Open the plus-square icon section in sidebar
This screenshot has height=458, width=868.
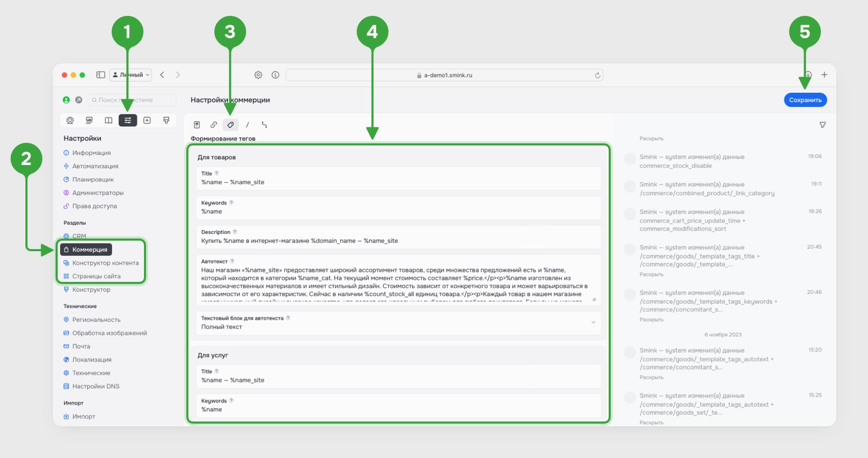coord(147,121)
